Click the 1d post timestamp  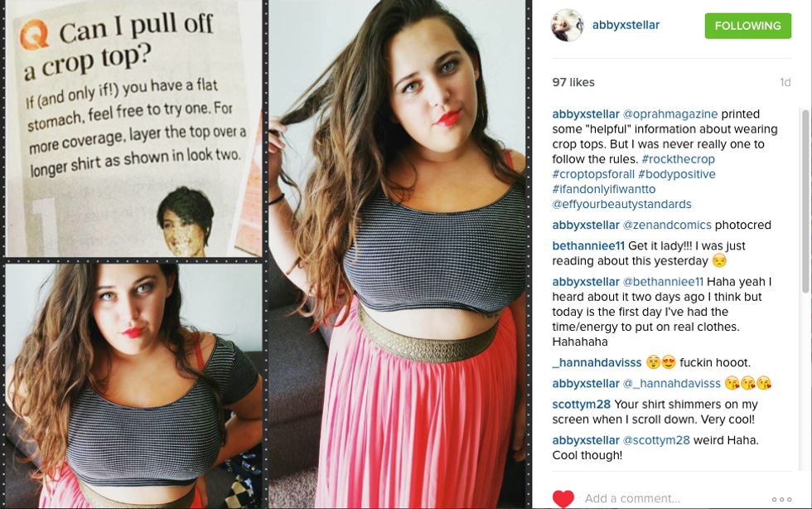tap(785, 82)
